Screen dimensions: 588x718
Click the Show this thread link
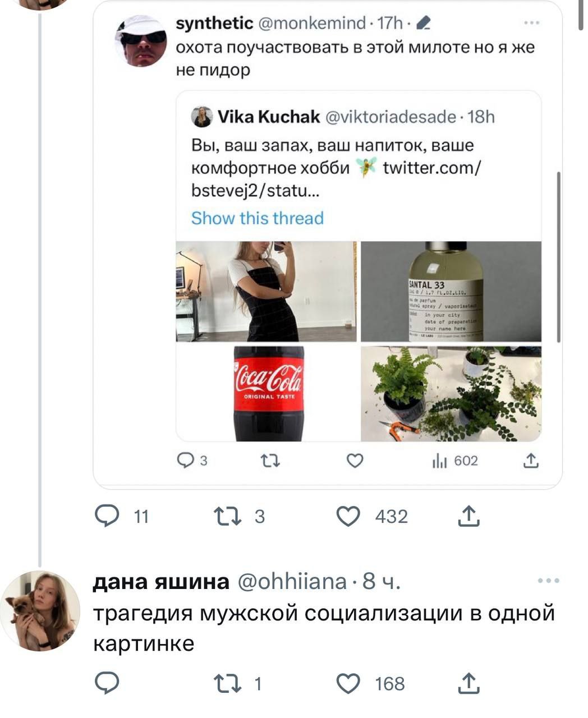tap(258, 218)
